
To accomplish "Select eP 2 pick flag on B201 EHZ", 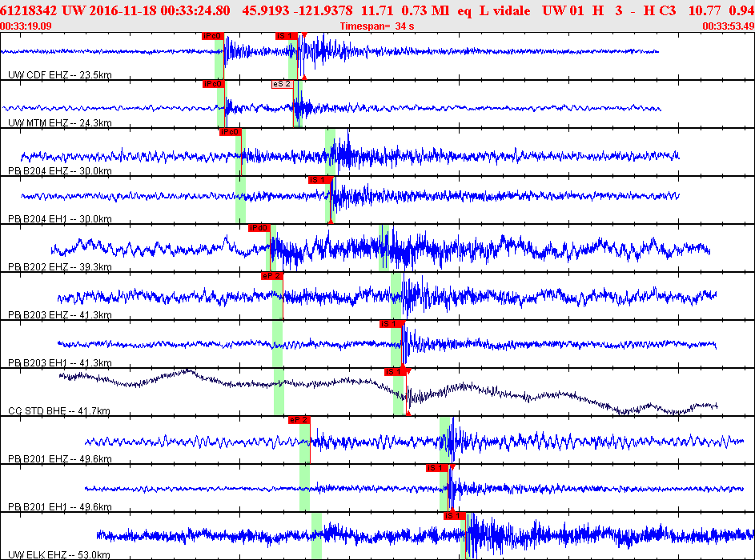I will [299, 421].
